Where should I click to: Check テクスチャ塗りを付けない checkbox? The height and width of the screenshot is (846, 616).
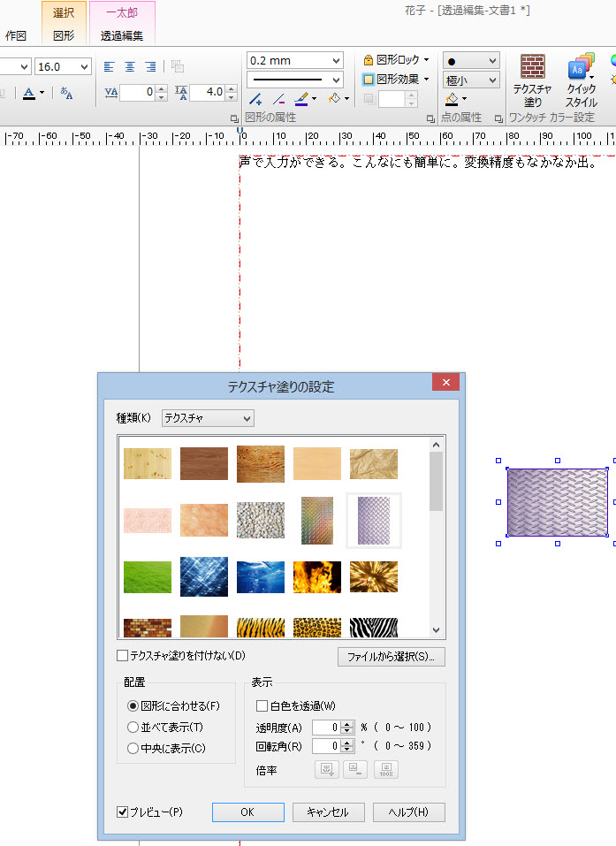(123, 656)
